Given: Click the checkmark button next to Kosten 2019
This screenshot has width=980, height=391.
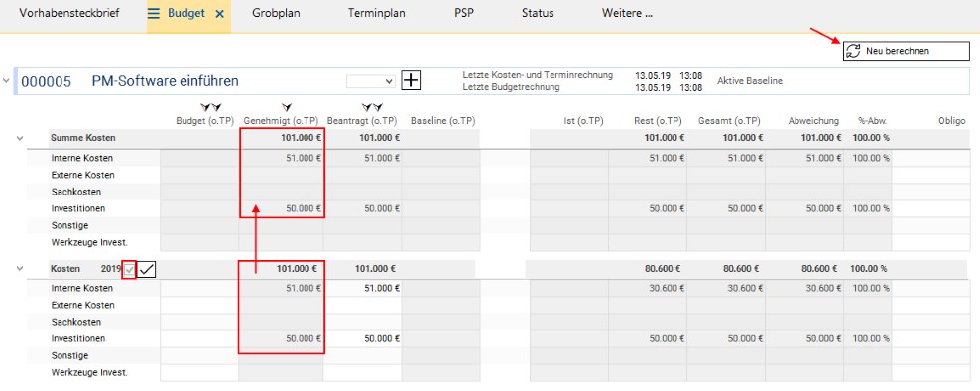Looking at the screenshot, I should (x=147, y=269).
